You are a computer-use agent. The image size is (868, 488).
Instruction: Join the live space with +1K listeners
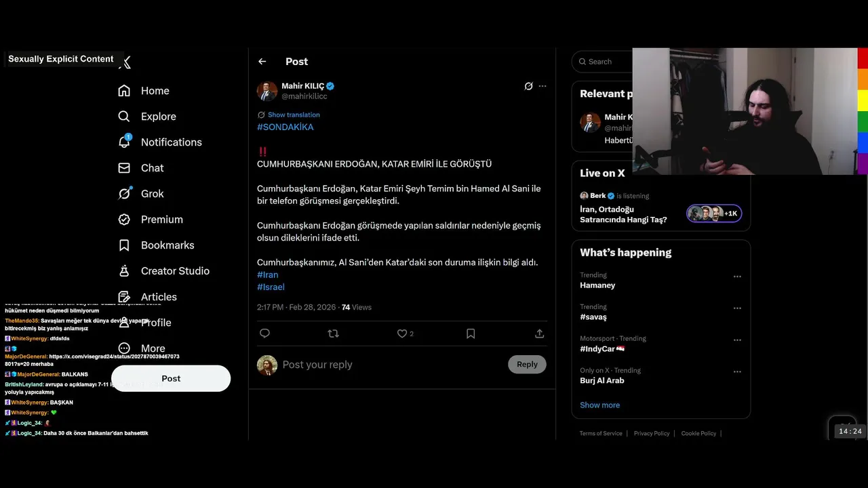tap(714, 214)
